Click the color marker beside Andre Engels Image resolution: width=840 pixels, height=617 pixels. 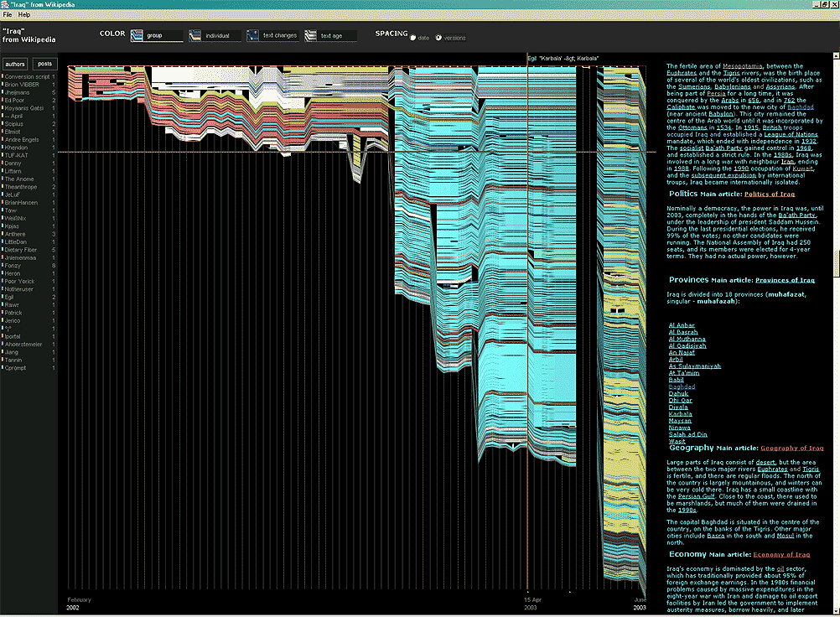click(x=4, y=138)
